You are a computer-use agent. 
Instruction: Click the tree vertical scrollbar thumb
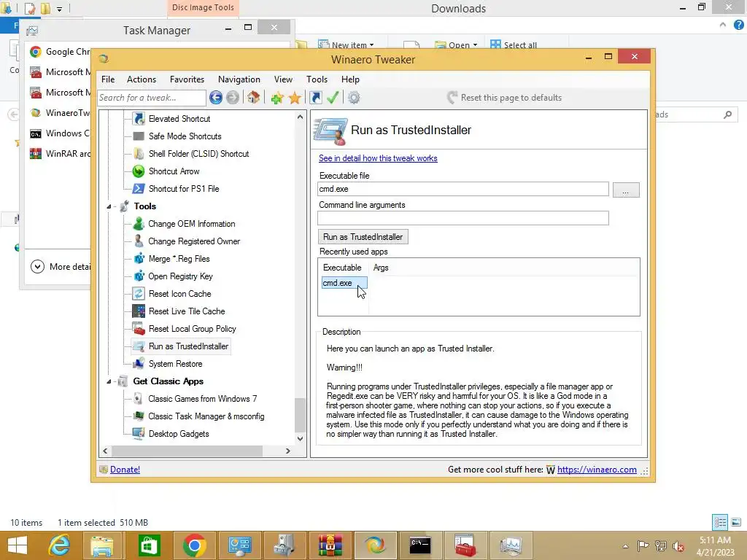point(300,414)
